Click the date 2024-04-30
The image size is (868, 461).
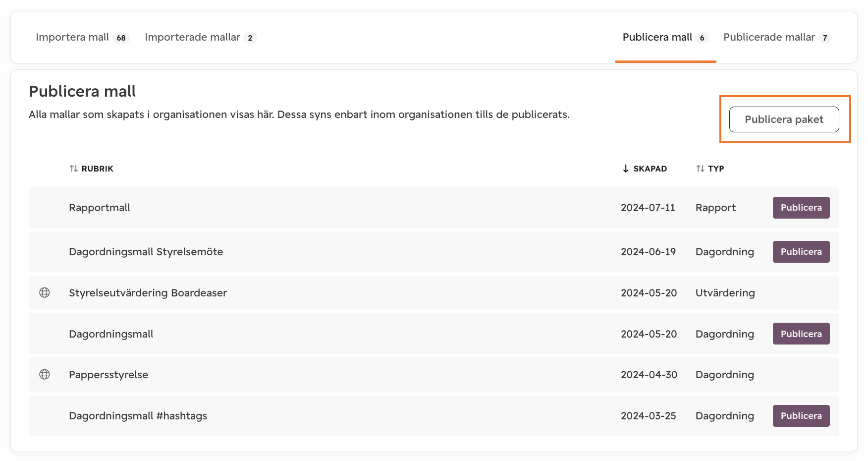click(x=649, y=375)
